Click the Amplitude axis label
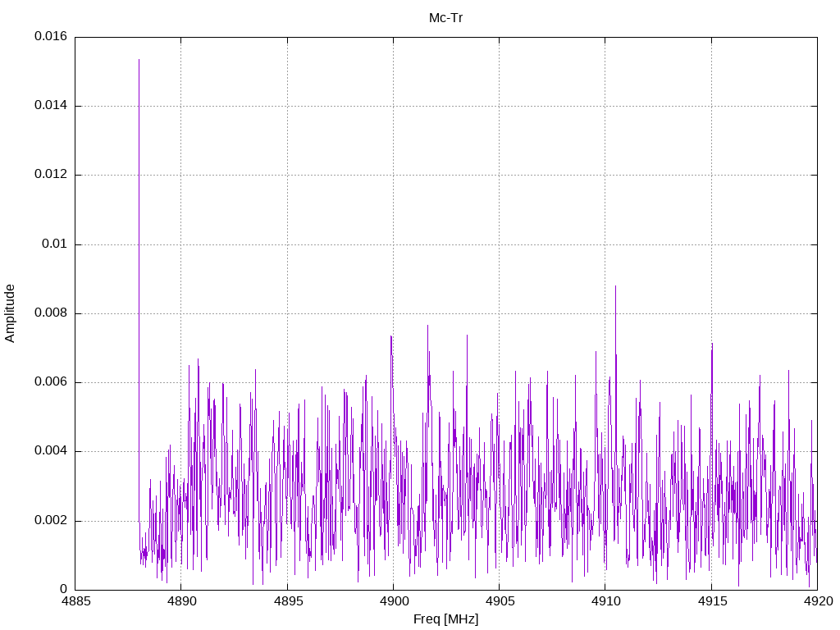The height and width of the screenshot is (630, 840). (x=10, y=313)
